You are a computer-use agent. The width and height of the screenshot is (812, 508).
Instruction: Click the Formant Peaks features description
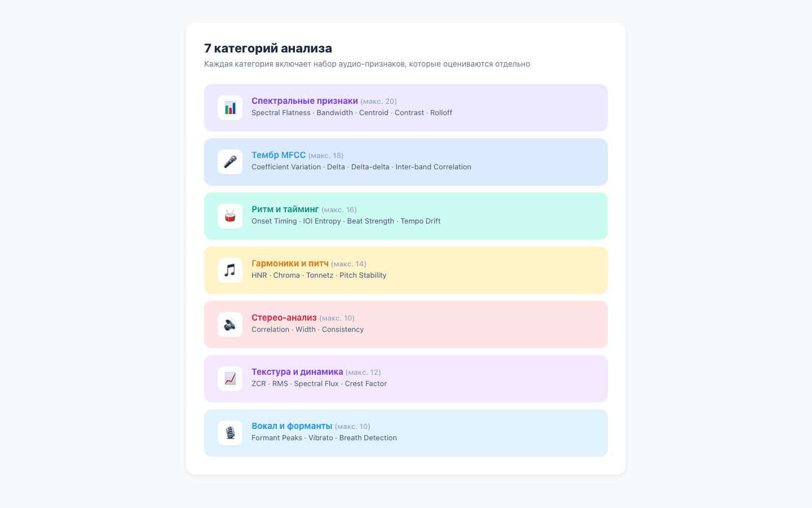[324, 438]
